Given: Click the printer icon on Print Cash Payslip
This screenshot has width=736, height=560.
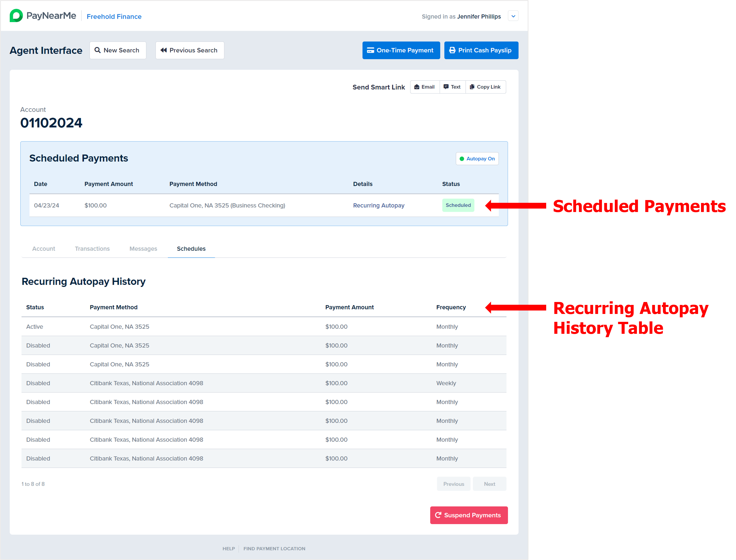Looking at the screenshot, I should [452, 50].
